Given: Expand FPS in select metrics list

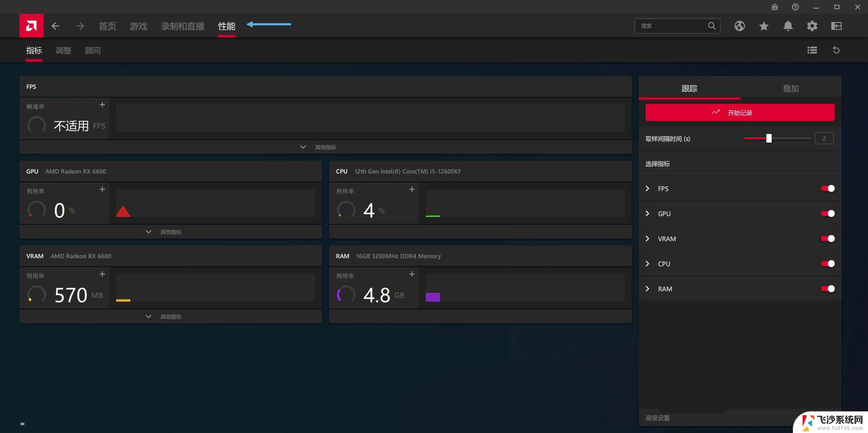Looking at the screenshot, I should tap(647, 188).
